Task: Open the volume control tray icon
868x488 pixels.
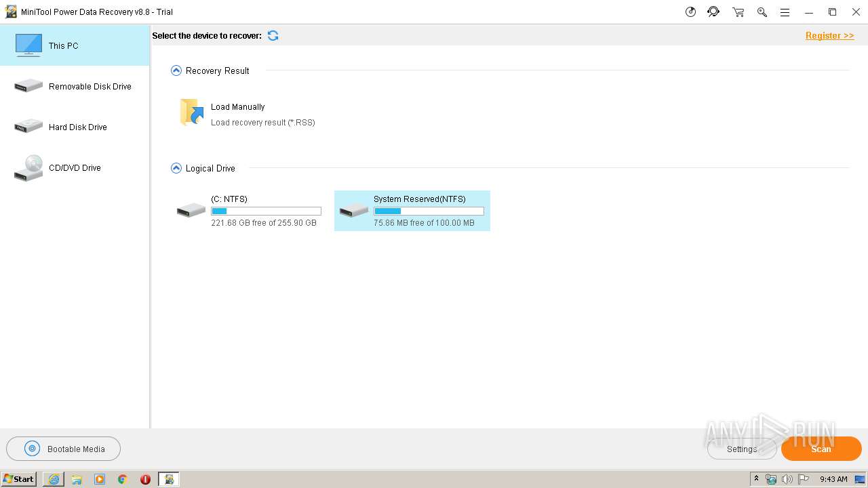Action: [787, 479]
